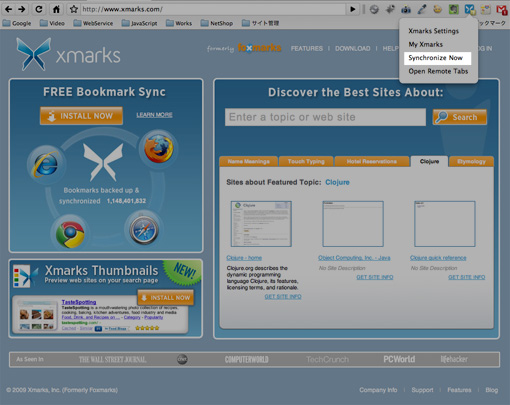Image resolution: width=510 pixels, height=405 pixels.
Task: Choose Open Remote Tabs menu item
Action: point(438,71)
